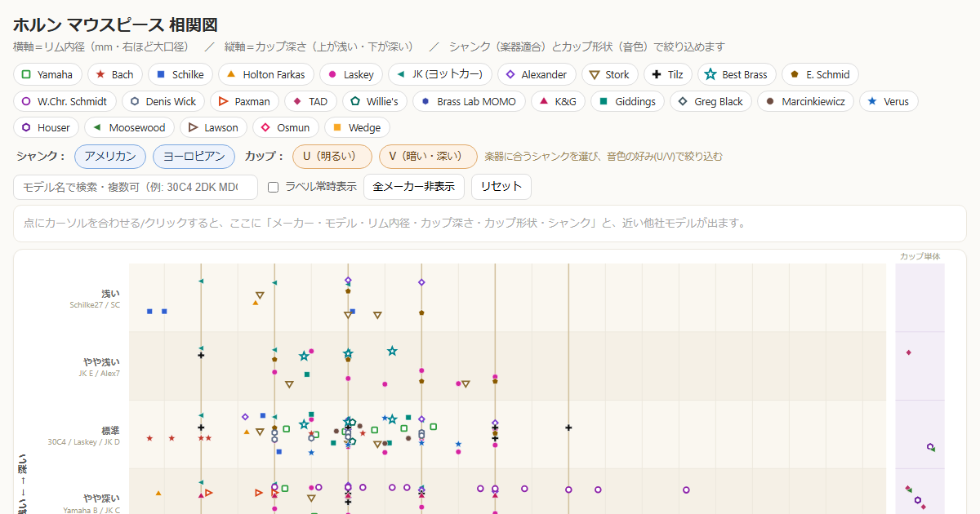Viewport: 980px width, 514px height.
Task: Toggle the Stork maker chip
Action: pos(610,74)
